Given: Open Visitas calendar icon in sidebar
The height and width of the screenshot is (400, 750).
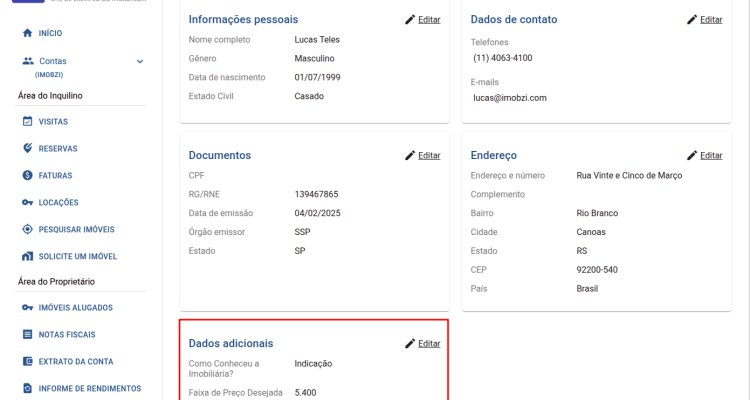Looking at the screenshot, I should click(28, 122).
